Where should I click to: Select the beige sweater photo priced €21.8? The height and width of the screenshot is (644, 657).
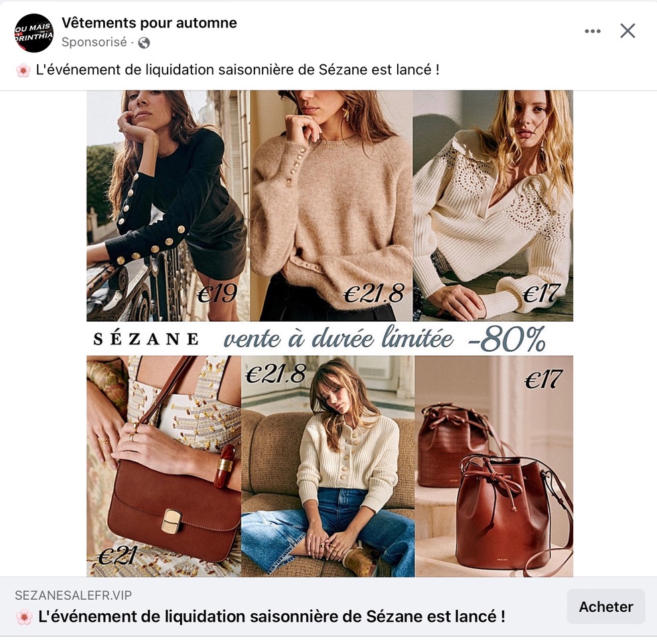click(x=332, y=206)
